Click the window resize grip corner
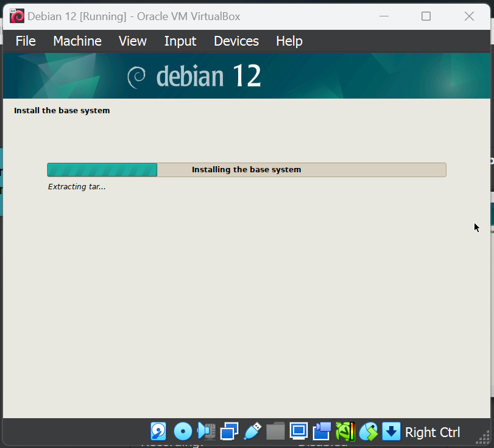 (x=482, y=438)
